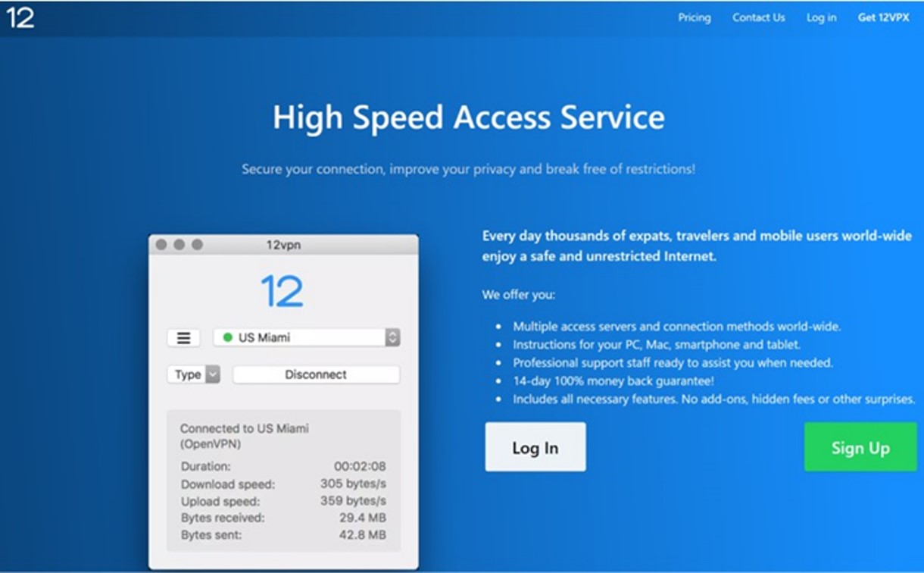Click the 'We offer you:' text
Screen dimensions: 924x573
point(519,295)
